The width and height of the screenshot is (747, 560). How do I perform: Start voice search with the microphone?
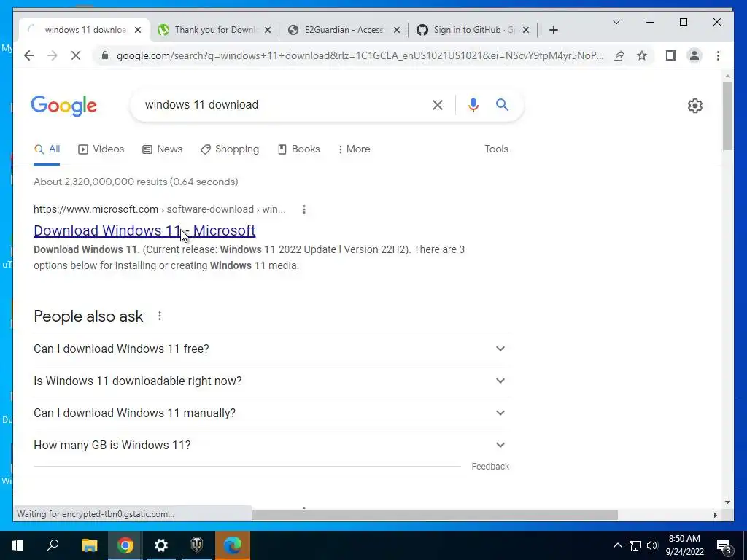pos(473,105)
